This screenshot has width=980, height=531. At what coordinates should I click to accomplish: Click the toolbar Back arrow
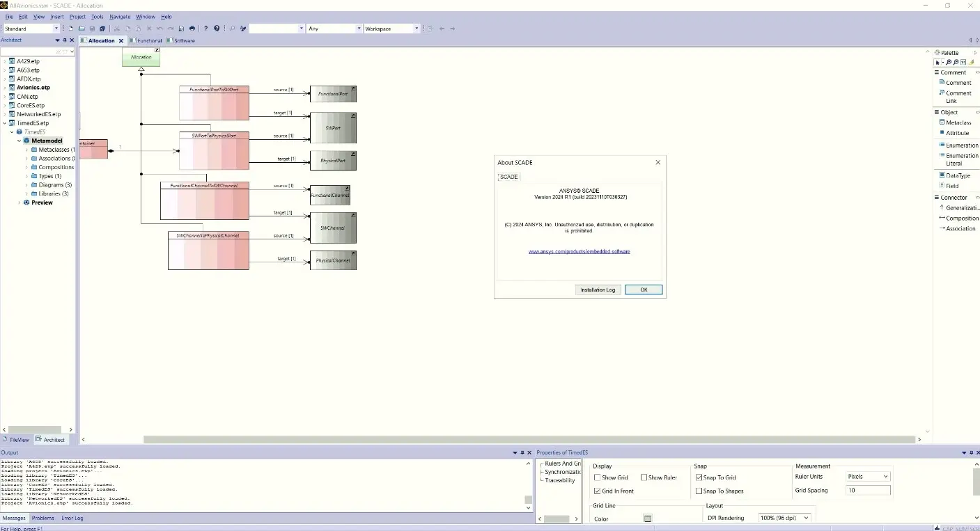pos(442,29)
